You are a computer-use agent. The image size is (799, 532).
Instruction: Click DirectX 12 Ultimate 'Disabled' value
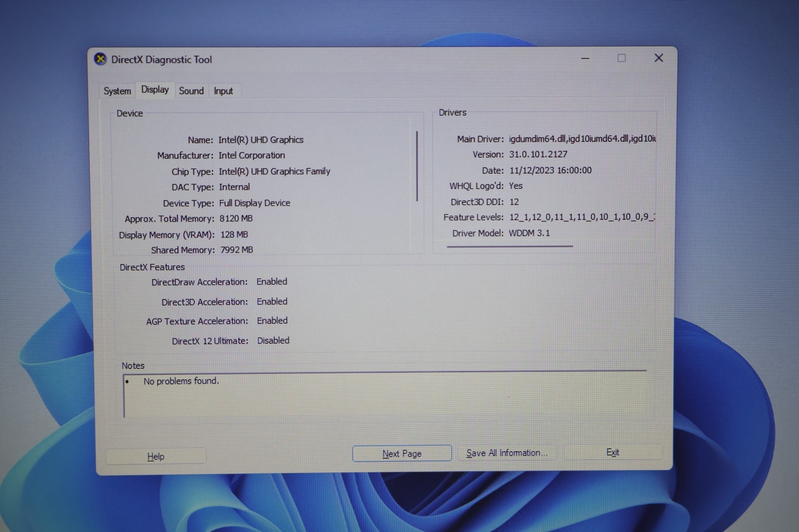coord(273,340)
